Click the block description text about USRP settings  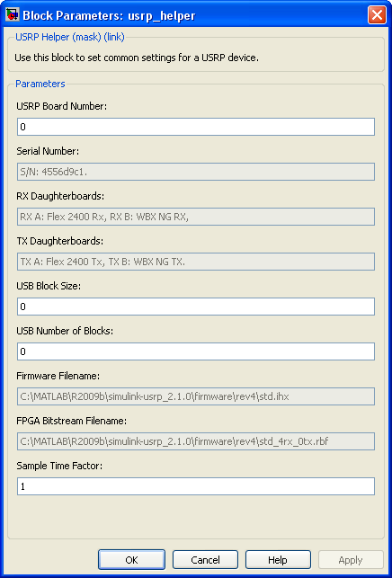coord(137,58)
